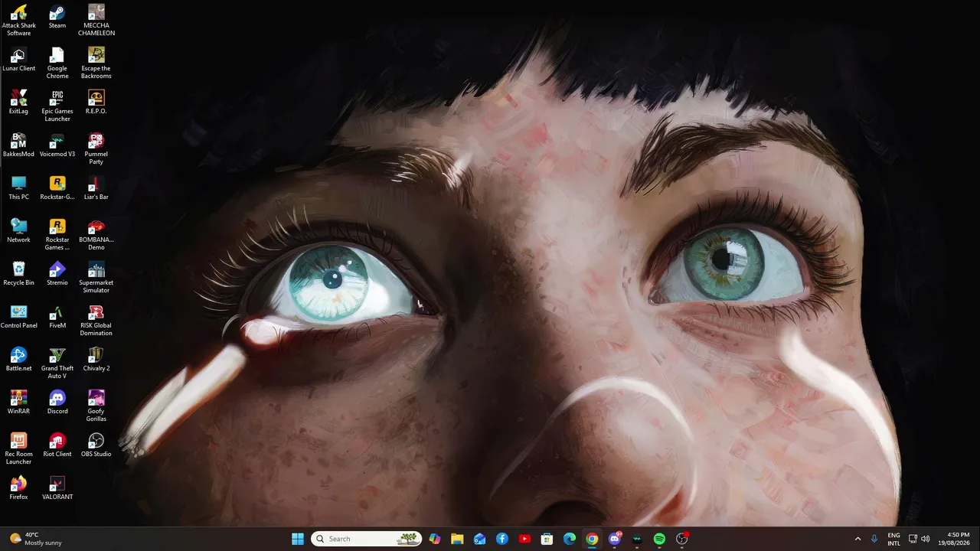Select the Discord desktop shortcut
The width and height of the screenshot is (980, 551).
(x=57, y=403)
